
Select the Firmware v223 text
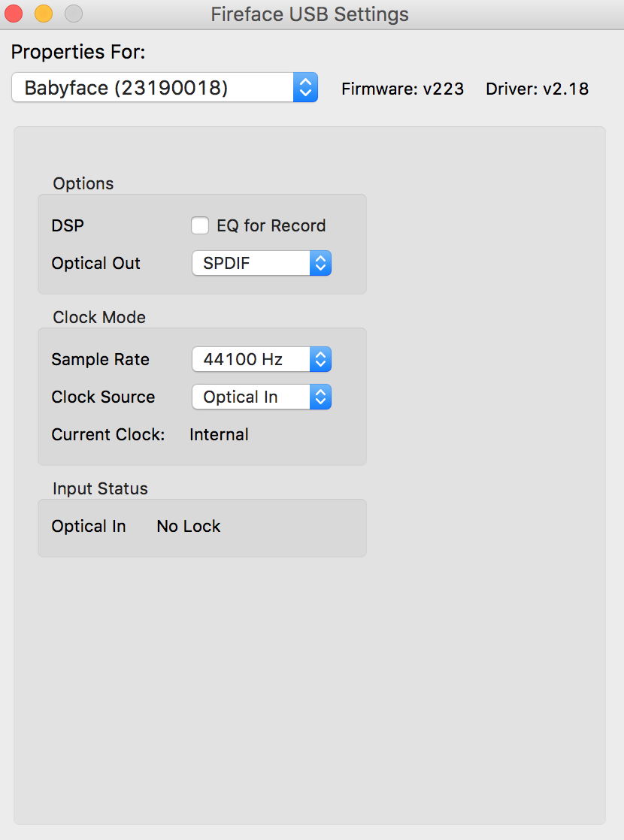(x=402, y=89)
